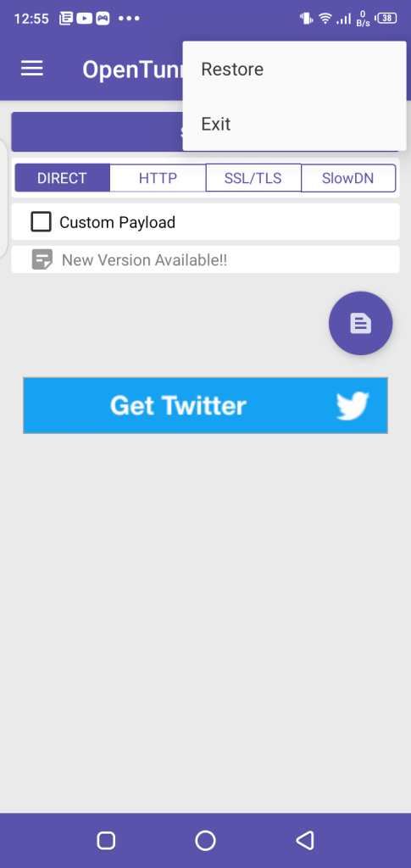The height and width of the screenshot is (868, 411).
Task: Tap the floating log document button
Action: [x=361, y=323]
